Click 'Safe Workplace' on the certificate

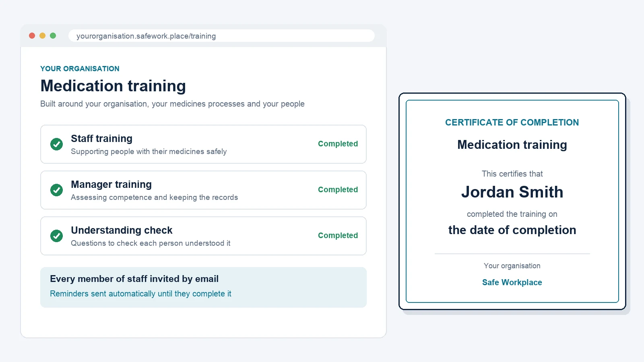click(512, 282)
